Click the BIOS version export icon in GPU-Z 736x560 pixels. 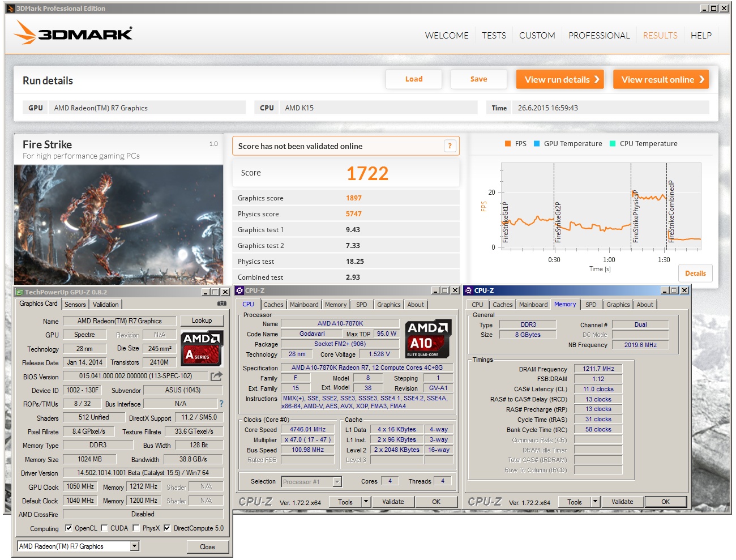coord(216,376)
